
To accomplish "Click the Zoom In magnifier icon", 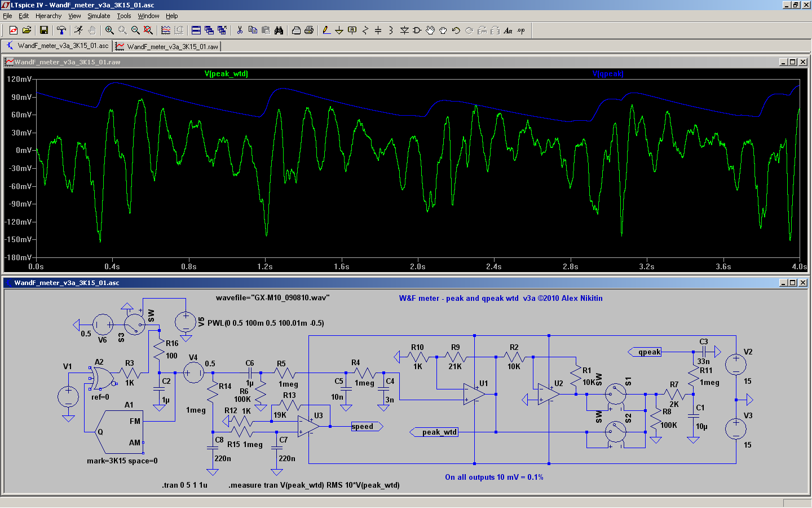I will (109, 30).
